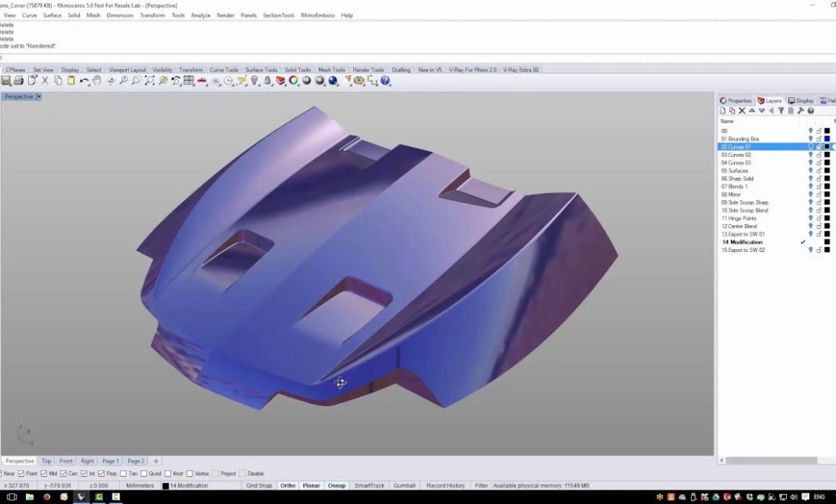Click the four-viewport layout icon
The width and height of the screenshot is (836, 504).
189,81
